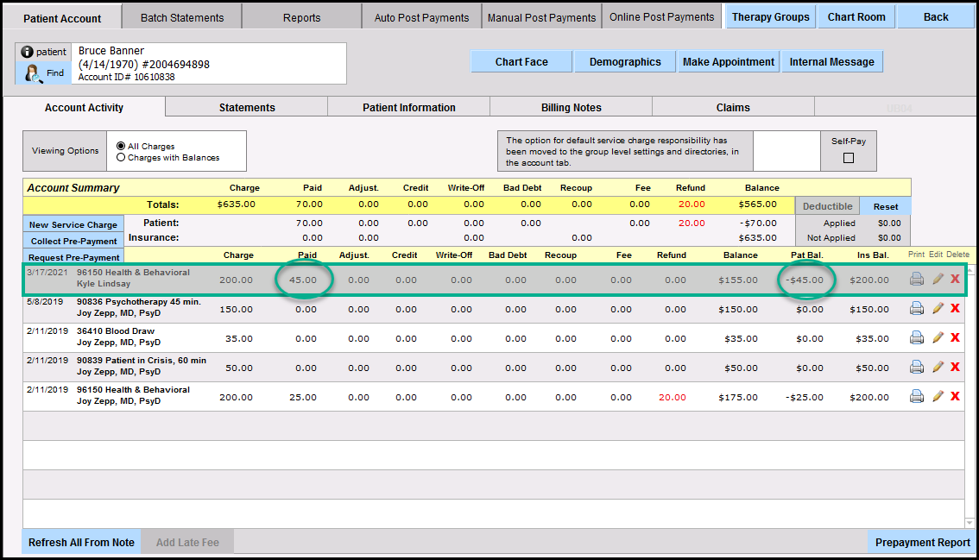Screen dimensions: 979x560
Task: Delete the 90836 Psychotherapy charge row
Action: pyautogui.click(x=955, y=309)
